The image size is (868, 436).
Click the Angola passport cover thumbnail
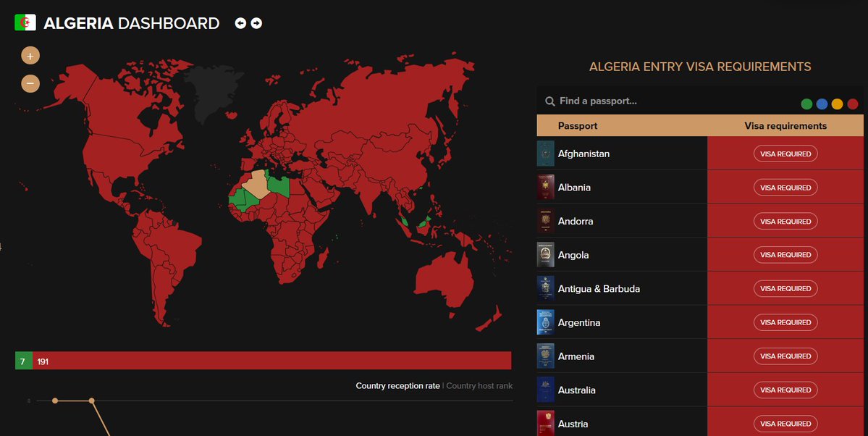pyautogui.click(x=545, y=255)
